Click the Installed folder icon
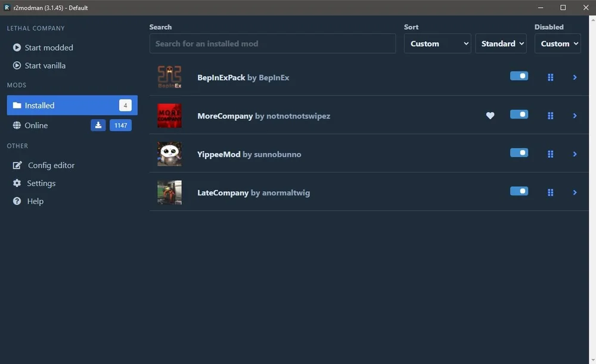 [17, 105]
